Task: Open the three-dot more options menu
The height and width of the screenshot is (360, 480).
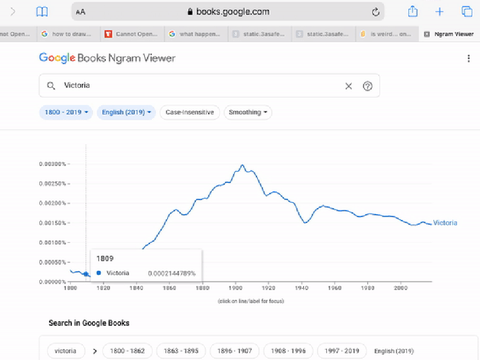Action: point(469,59)
